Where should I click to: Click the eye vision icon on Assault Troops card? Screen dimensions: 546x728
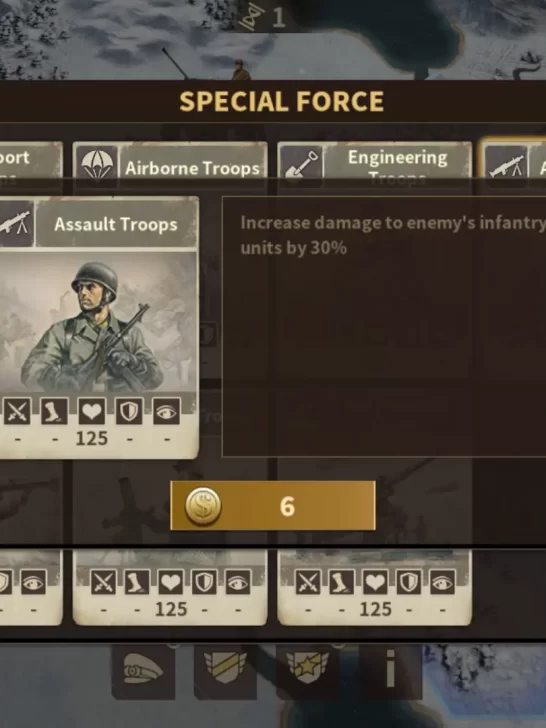coord(167,411)
